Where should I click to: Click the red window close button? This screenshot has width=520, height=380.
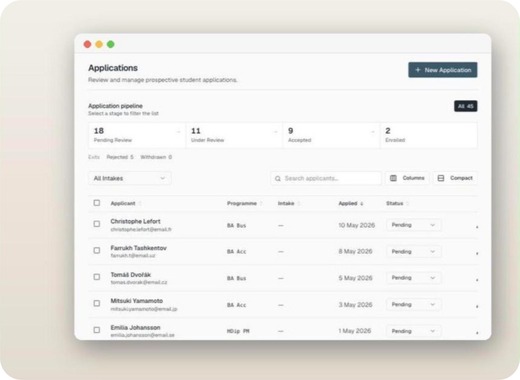87,44
